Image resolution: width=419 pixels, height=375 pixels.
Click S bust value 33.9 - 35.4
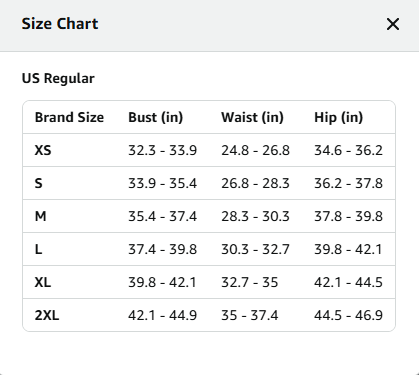tap(163, 183)
